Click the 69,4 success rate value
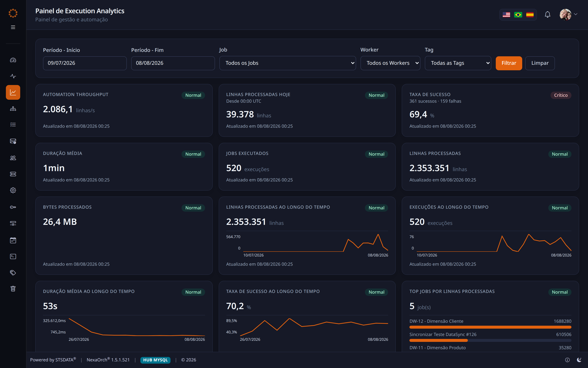 pyautogui.click(x=418, y=114)
